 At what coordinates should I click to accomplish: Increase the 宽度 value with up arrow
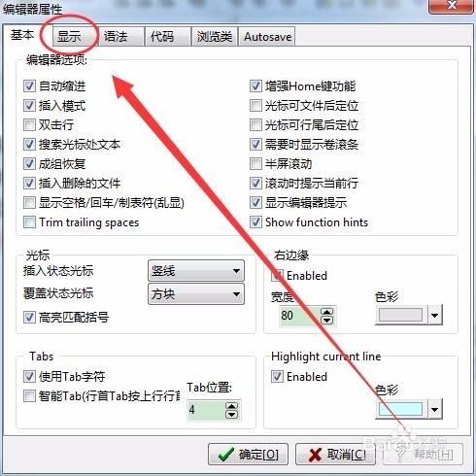coord(326,312)
